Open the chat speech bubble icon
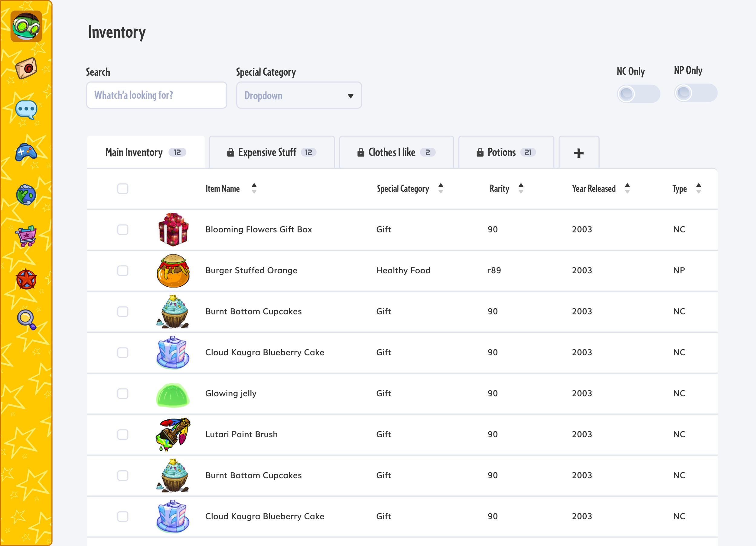756x546 pixels. 26,110
